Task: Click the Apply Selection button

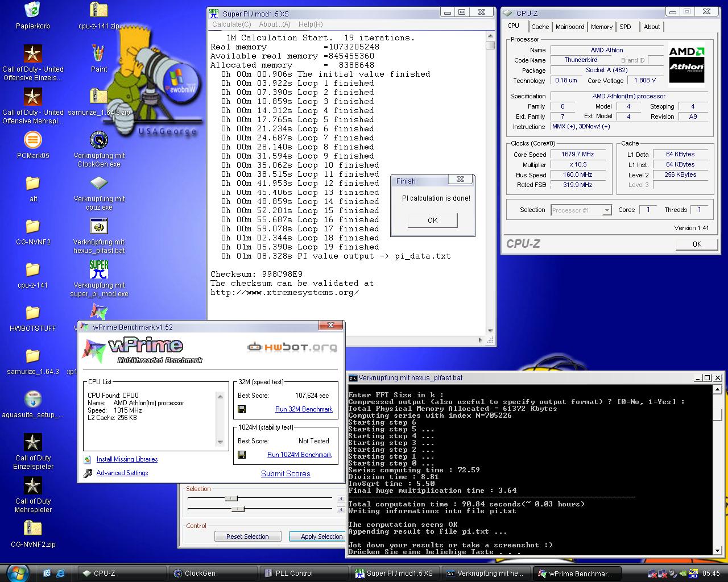Action: tap(316, 537)
